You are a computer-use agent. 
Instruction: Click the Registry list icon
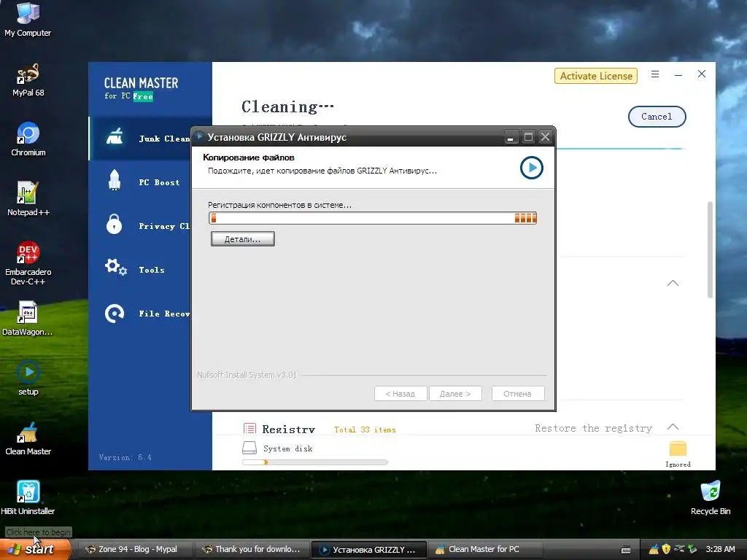[249, 428]
